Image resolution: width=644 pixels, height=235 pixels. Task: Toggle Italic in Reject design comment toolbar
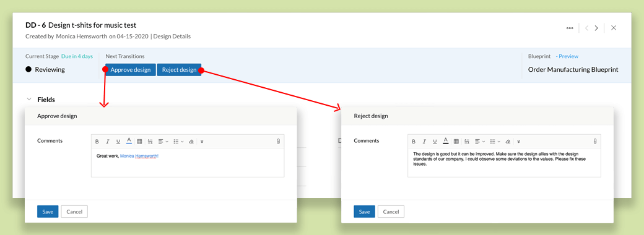point(424,142)
